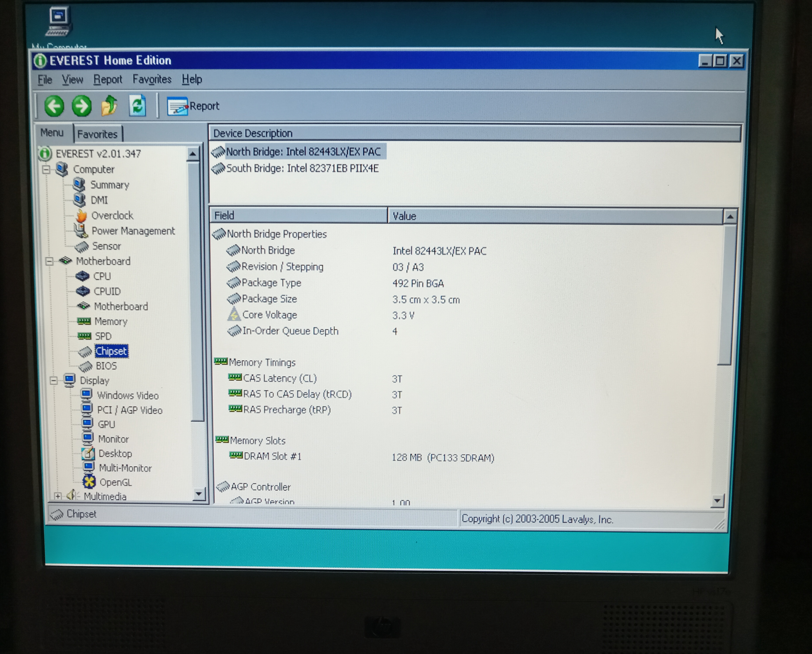
Task: Select the CPUID item in tree
Action: (107, 291)
